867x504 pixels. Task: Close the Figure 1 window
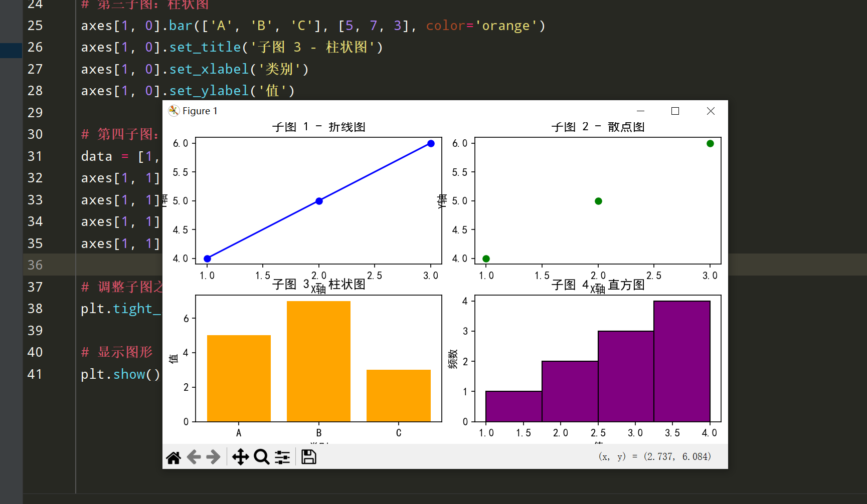711,111
